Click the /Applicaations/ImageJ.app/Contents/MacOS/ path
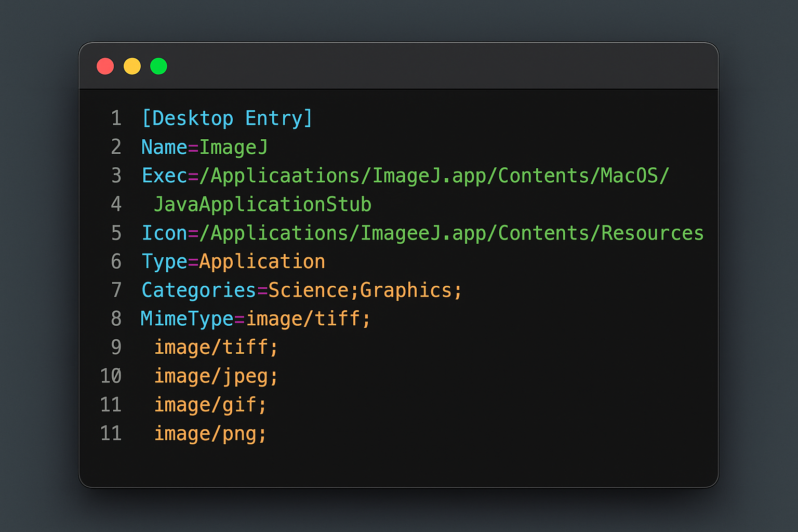 [434, 176]
